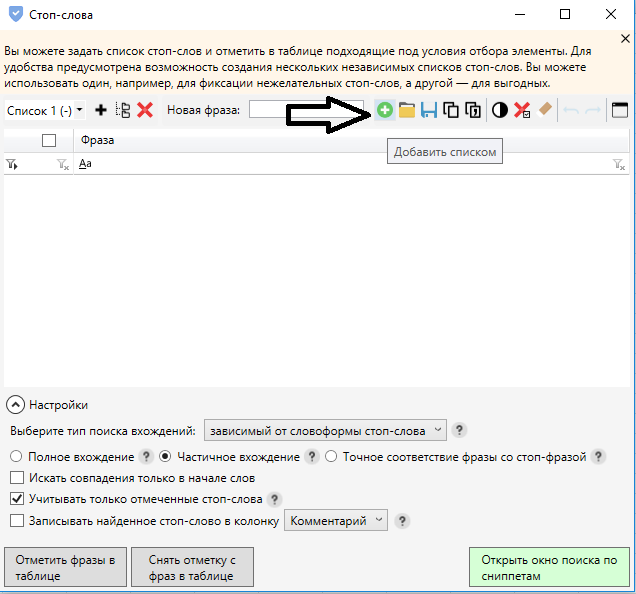The image size is (636, 594).
Task: Copy stop-words using the two-squares icon
Action: pos(451,110)
